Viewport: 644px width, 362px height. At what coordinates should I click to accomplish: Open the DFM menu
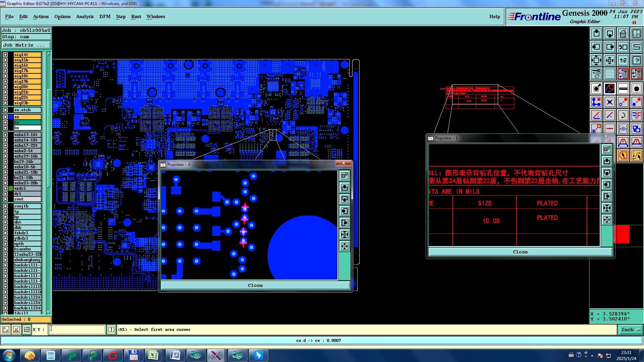pyautogui.click(x=105, y=16)
